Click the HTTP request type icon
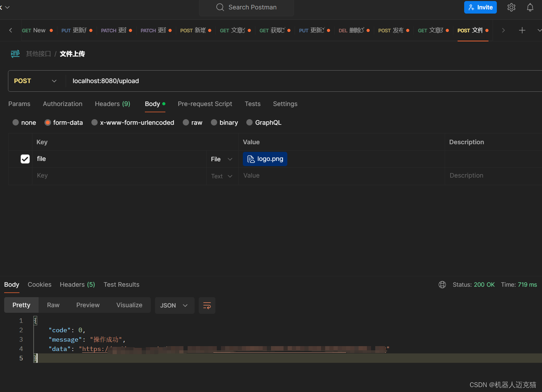542x392 pixels. click(15, 54)
